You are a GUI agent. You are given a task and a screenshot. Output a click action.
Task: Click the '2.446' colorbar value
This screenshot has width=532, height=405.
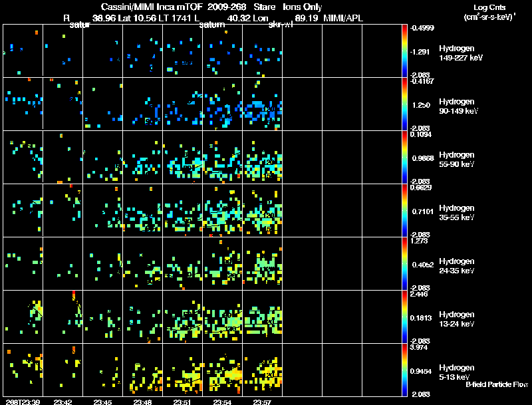coord(419,294)
